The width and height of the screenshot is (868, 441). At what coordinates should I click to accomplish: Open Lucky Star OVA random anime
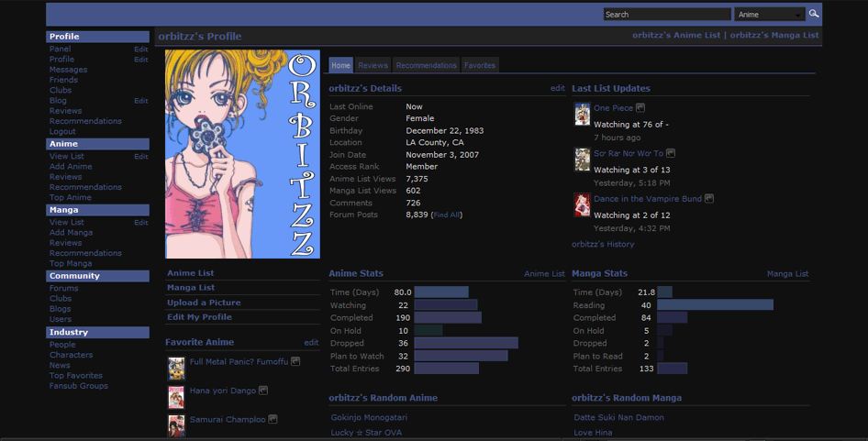coord(366,432)
